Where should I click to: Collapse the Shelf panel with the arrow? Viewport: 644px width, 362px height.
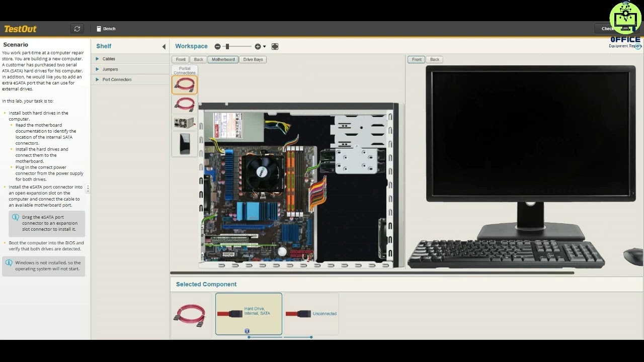[164, 47]
